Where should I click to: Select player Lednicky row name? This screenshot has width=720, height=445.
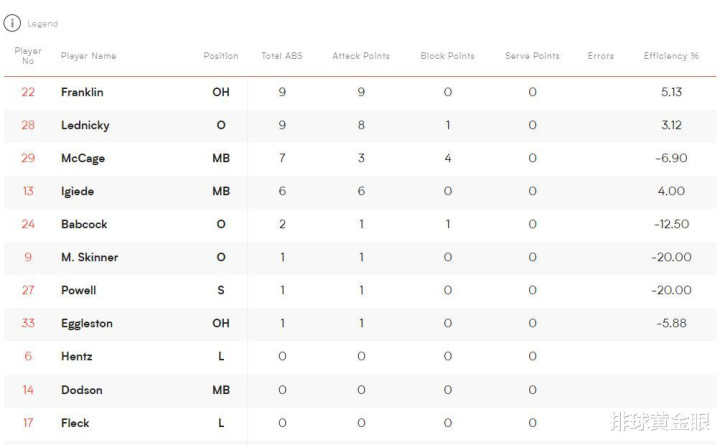click(85, 125)
